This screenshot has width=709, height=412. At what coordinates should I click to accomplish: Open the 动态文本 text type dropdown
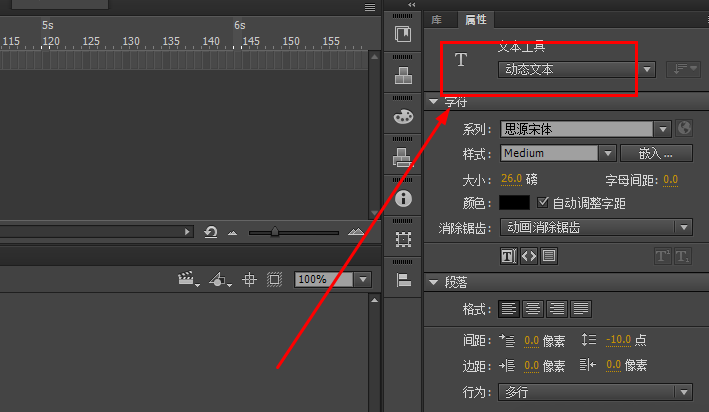pyautogui.click(x=577, y=69)
